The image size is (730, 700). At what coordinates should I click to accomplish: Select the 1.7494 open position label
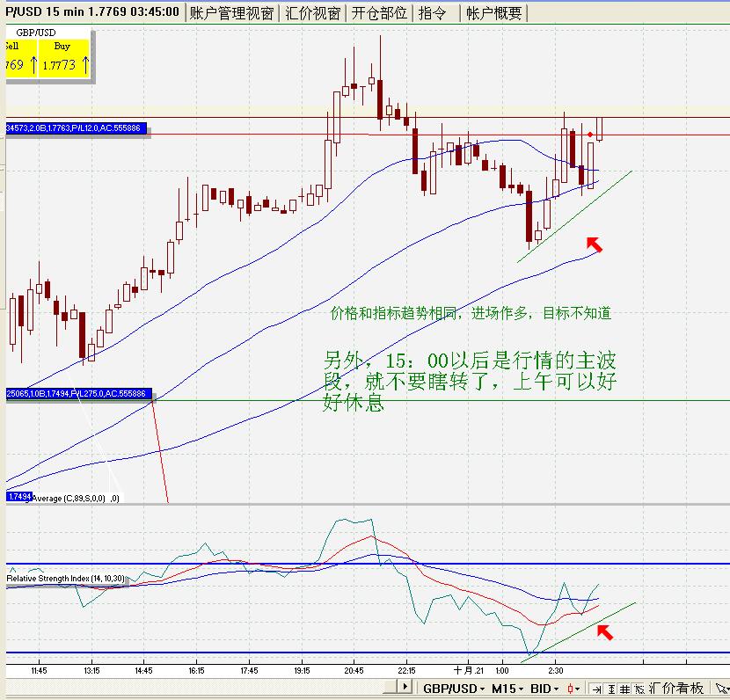click(78, 394)
